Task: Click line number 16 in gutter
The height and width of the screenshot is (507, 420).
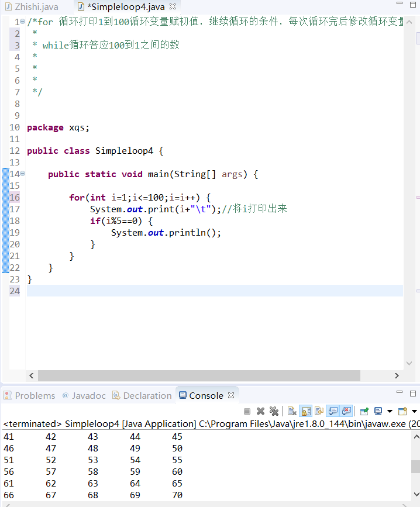Action: 15,197
